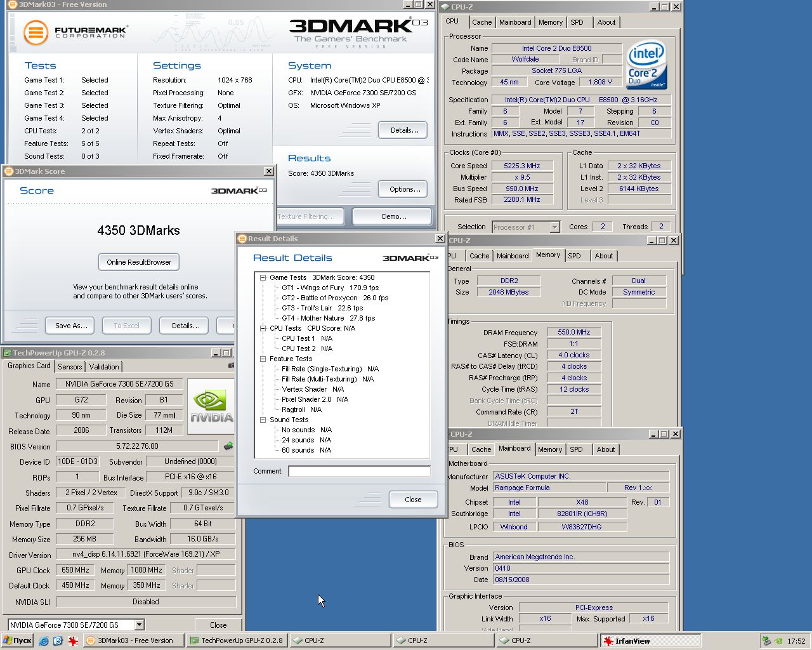Click the GPU-Z title bar icon
This screenshot has height=650, width=812.
coord(7,353)
